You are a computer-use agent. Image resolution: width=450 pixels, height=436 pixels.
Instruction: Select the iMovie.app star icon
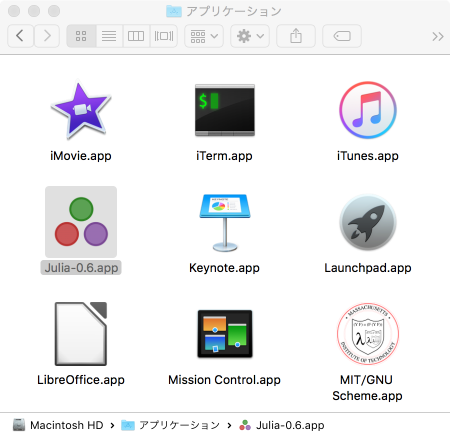81,110
